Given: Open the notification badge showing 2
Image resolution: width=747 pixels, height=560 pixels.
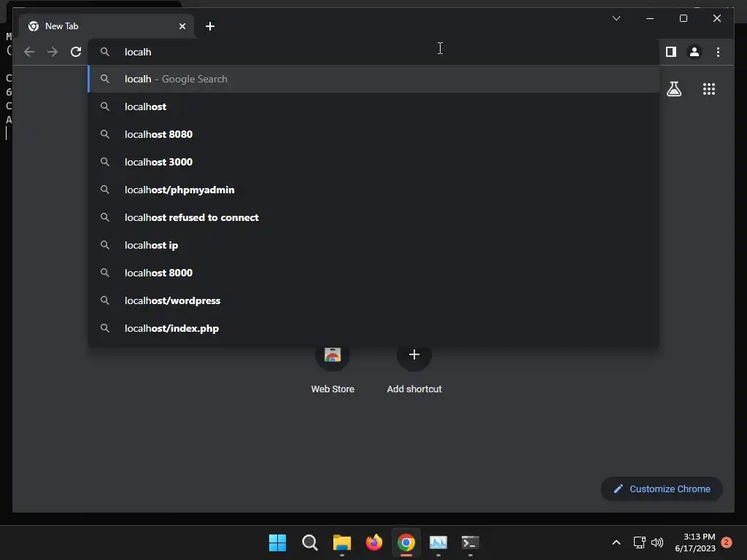Looking at the screenshot, I should 727,542.
